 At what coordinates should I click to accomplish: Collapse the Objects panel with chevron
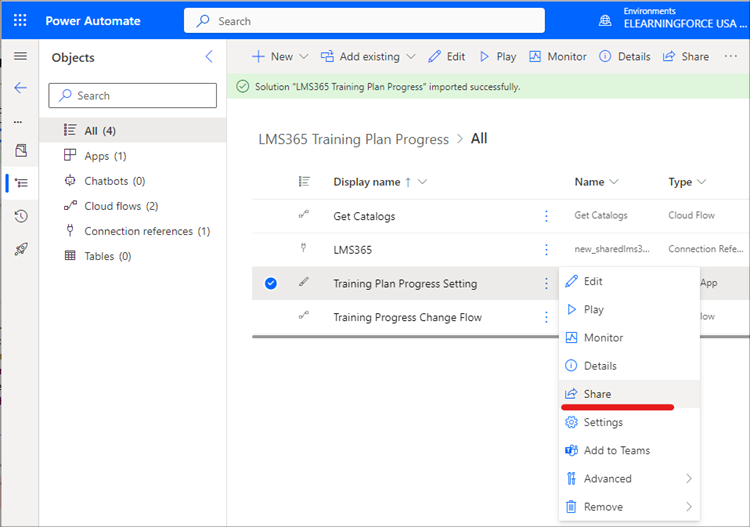(x=209, y=57)
